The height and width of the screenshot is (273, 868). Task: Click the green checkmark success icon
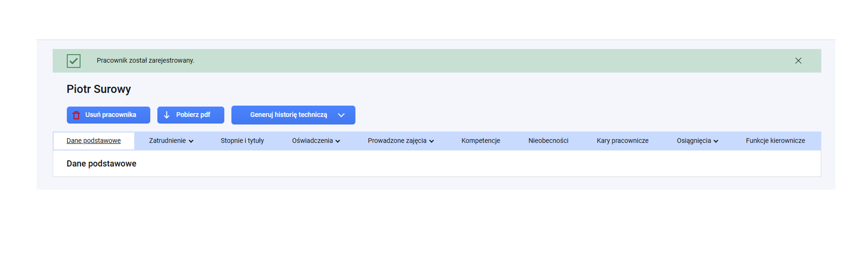pyautogui.click(x=74, y=61)
